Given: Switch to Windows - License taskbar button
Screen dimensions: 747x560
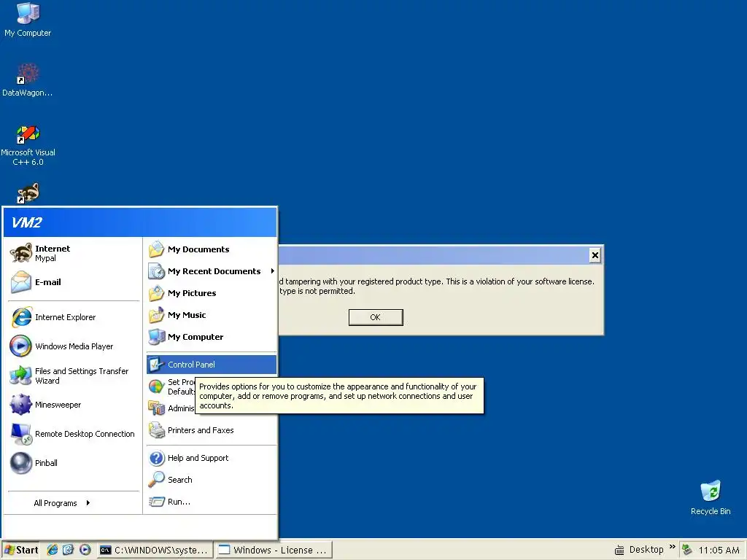Looking at the screenshot, I should [274, 550].
